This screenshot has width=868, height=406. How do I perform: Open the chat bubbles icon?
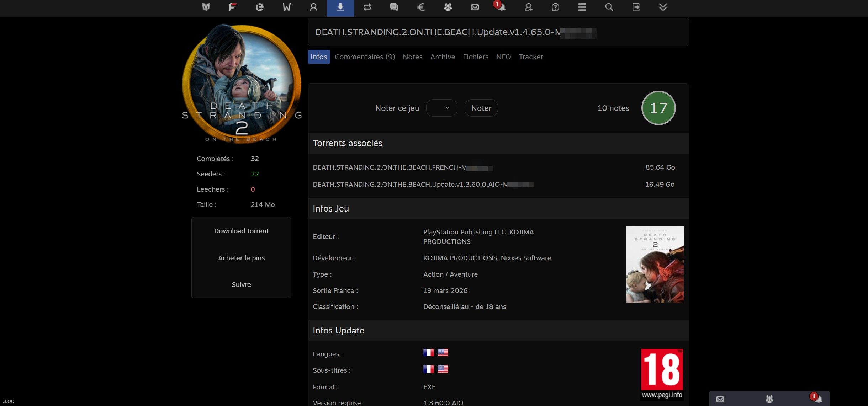[394, 7]
